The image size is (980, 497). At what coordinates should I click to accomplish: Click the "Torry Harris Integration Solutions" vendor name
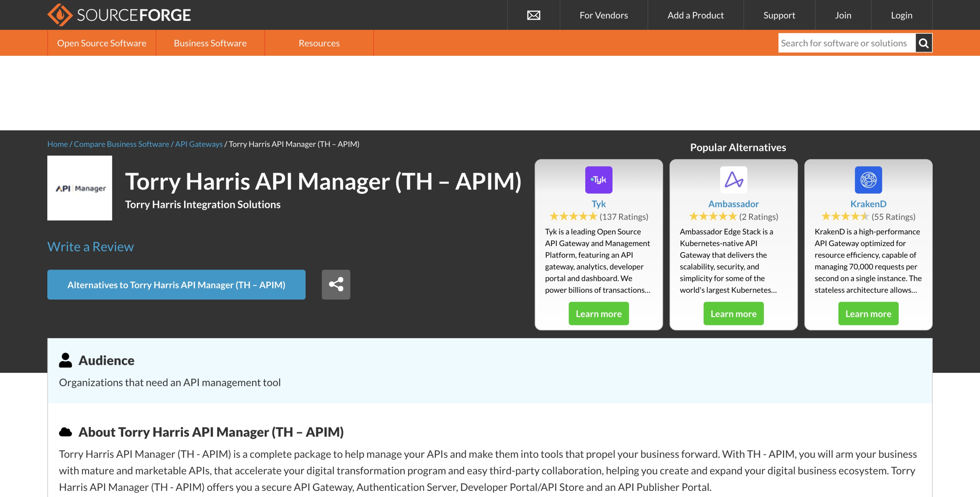[203, 204]
